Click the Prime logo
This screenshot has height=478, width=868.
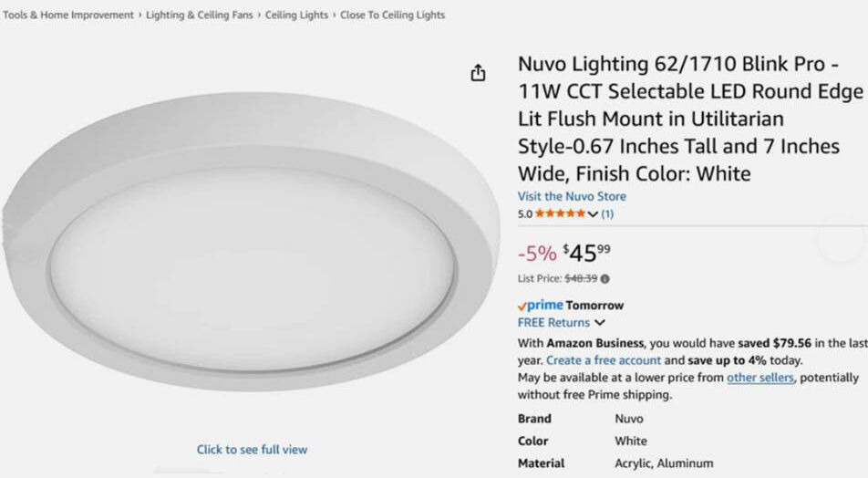pyautogui.click(x=541, y=306)
